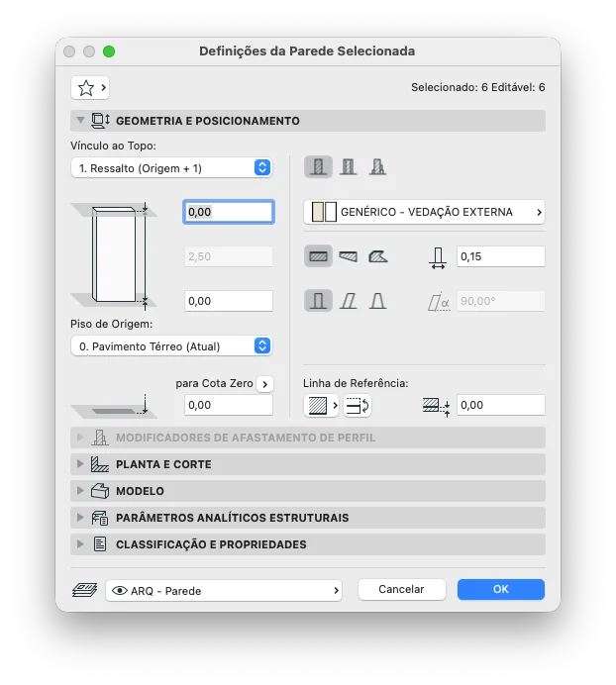Click Modelo panel icon
Screen dimensions: 616x685
[100, 491]
